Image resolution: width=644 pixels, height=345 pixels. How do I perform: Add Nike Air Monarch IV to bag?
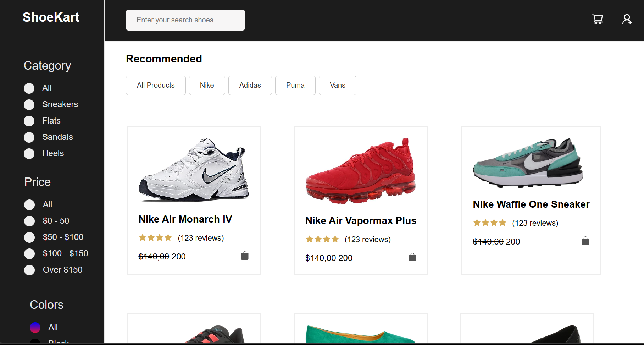245,256
